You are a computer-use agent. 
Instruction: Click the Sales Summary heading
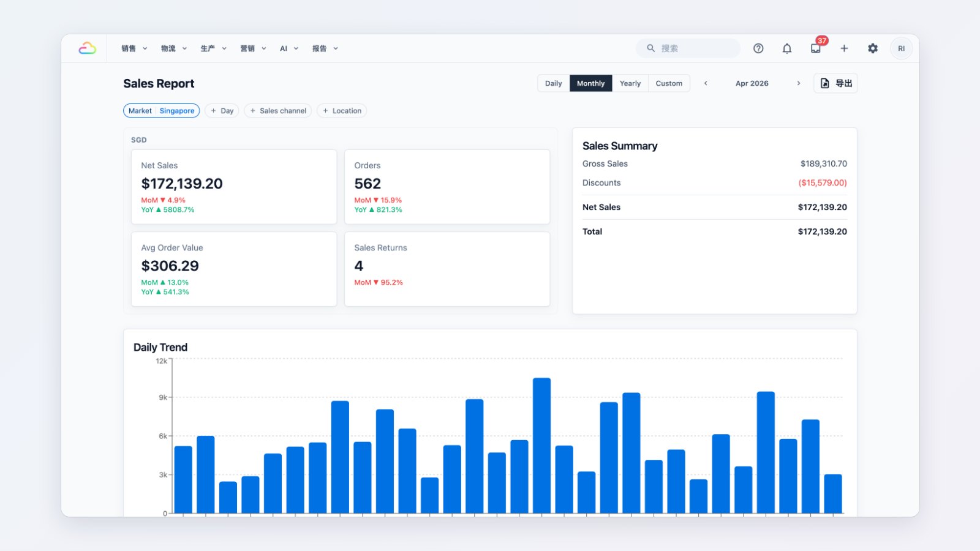coord(620,146)
